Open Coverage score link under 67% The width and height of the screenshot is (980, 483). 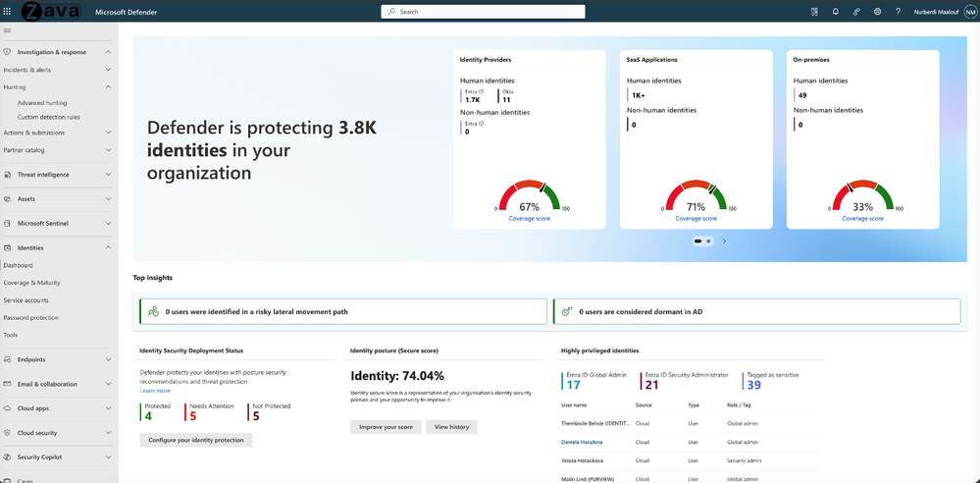point(530,218)
